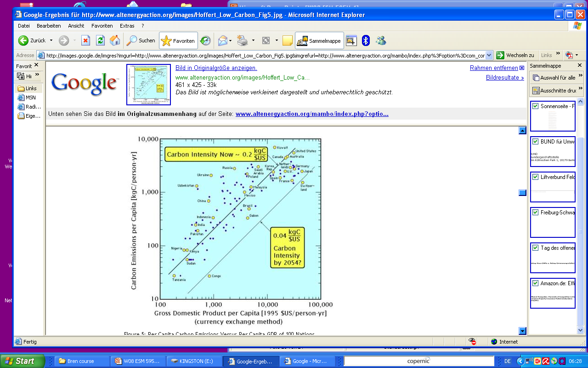
Task: Click the grey full-screen toolbar icon
Action: (x=266, y=40)
